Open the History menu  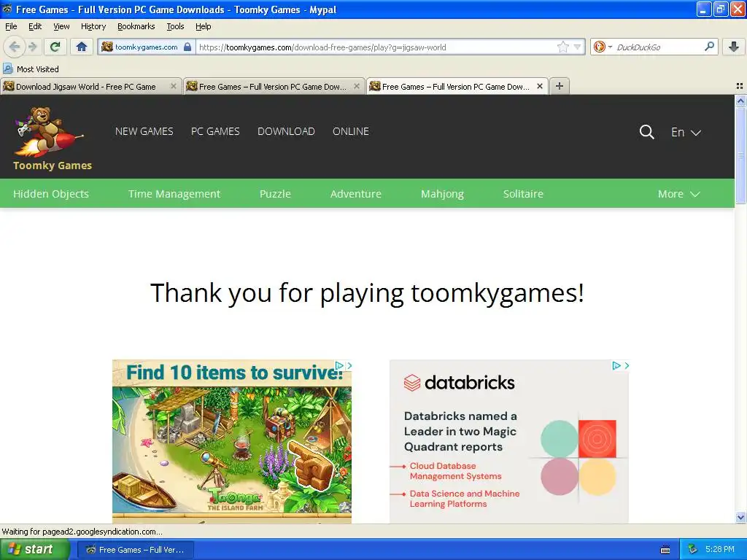coord(93,26)
